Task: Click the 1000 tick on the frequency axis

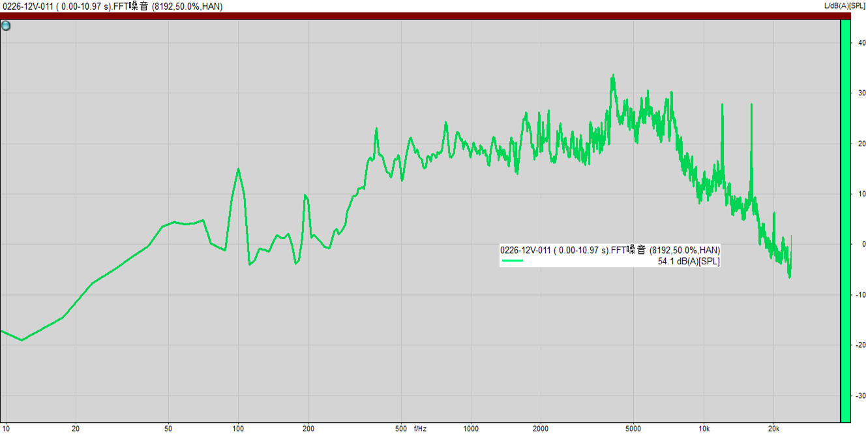Action: 471,429
